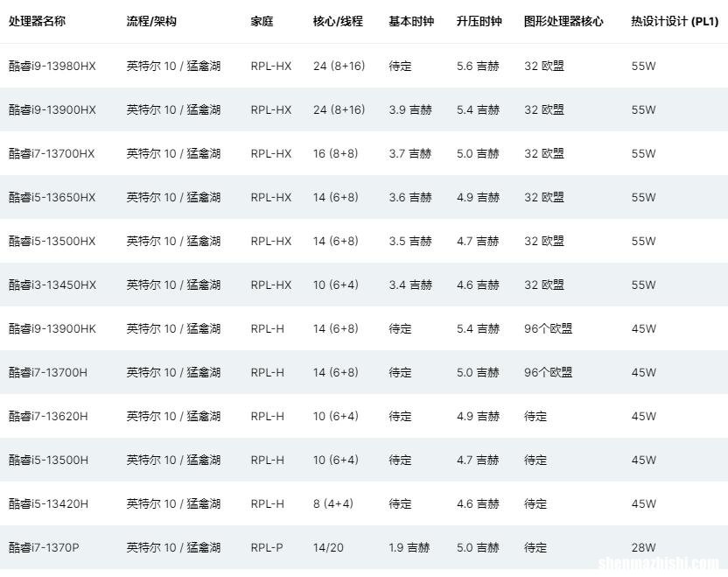Select the 酷睿i5-13500H processor name cell
The height and width of the screenshot is (577, 728).
pyautogui.click(x=48, y=460)
